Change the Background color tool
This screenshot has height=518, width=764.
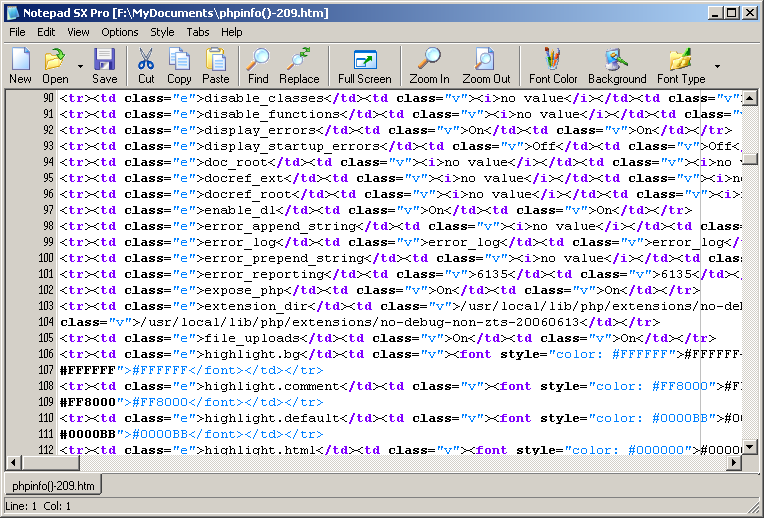pyautogui.click(x=617, y=66)
